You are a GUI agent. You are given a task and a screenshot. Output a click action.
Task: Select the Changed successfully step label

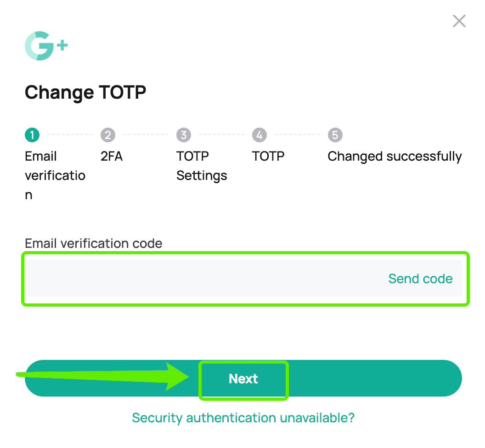395,157
